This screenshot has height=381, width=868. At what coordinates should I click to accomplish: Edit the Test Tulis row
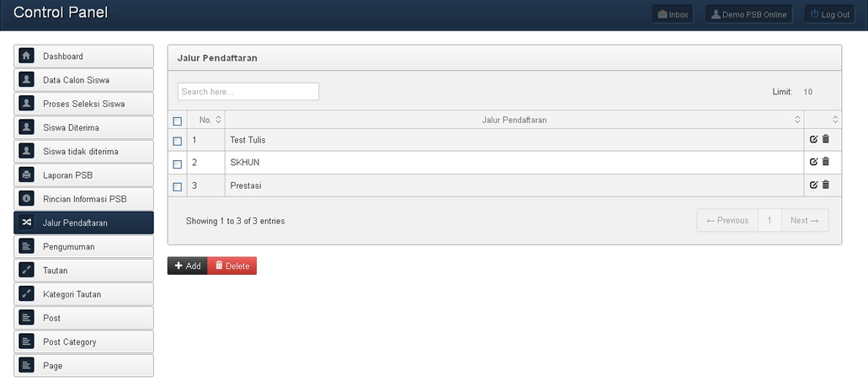813,139
